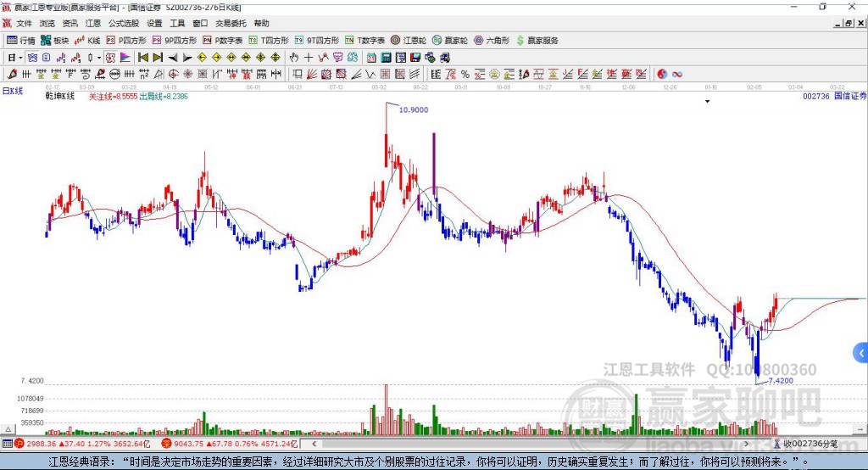Click the blue side-panel collapse chevron
Viewport: 868px width, 470px height.
click(861, 353)
